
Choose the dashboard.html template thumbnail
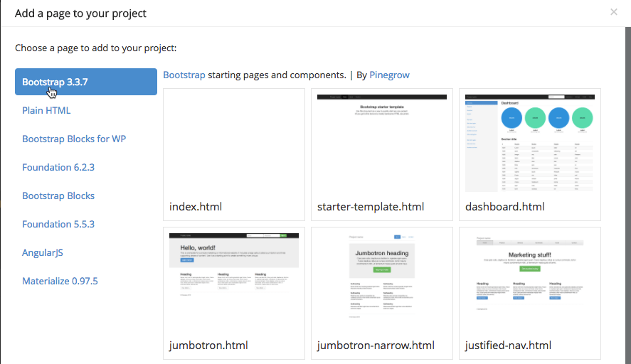529,142
